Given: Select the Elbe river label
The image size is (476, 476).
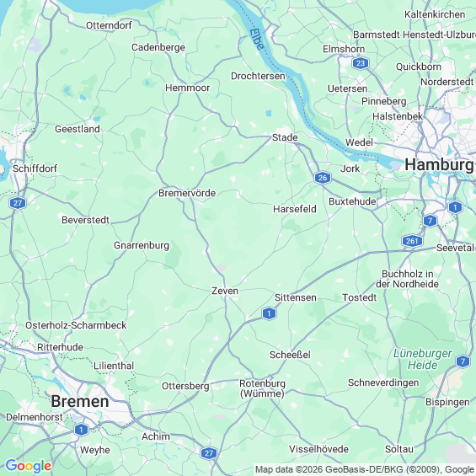Looking at the screenshot, I should pos(257,39).
